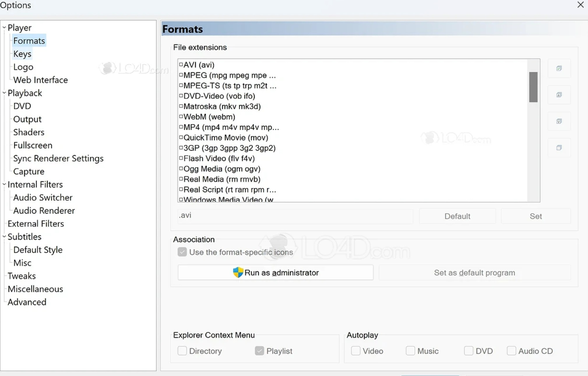Collapse the Internal Filters tree node
Screen dimensions: 588x376
coord(4,184)
